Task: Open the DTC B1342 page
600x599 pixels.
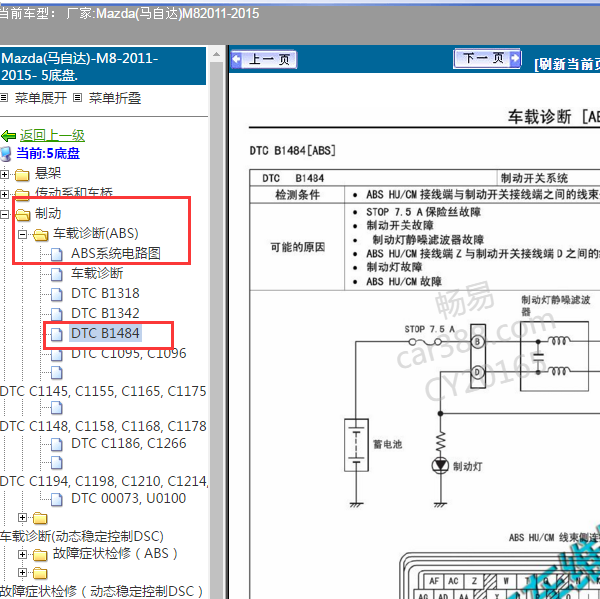Action: point(105,313)
